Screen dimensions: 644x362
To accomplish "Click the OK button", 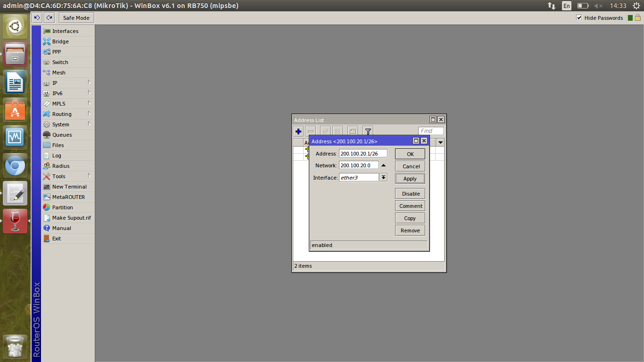I will (x=410, y=154).
